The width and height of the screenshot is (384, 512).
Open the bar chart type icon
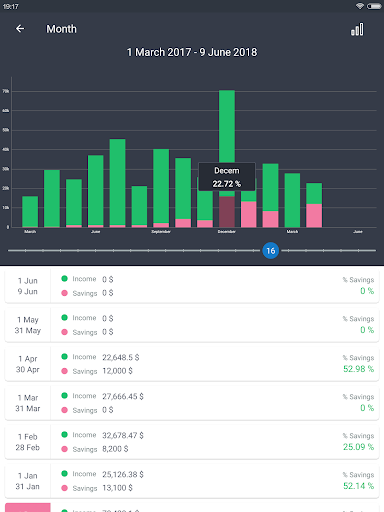coord(357,29)
